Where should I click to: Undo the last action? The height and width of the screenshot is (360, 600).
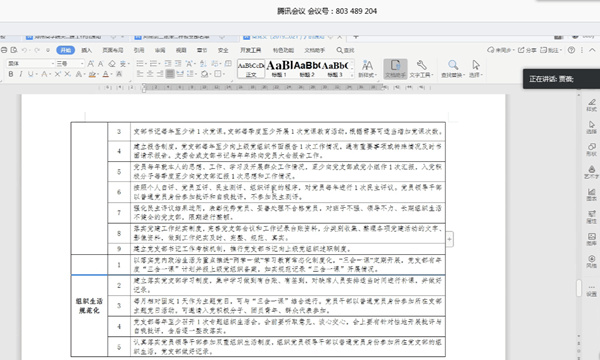pyautogui.click(x=24, y=50)
